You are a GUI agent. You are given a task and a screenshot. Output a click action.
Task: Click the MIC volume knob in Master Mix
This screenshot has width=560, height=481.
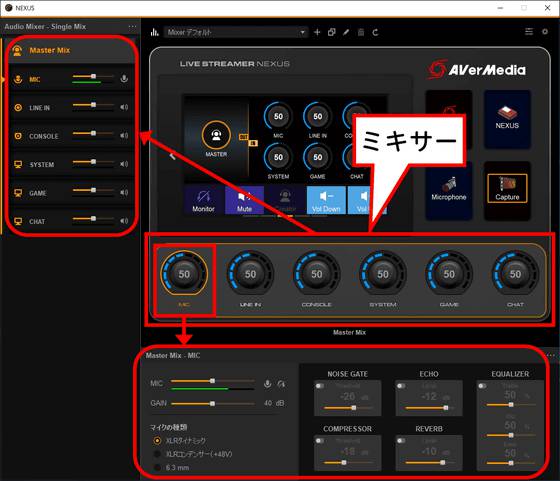coord(184,274)
